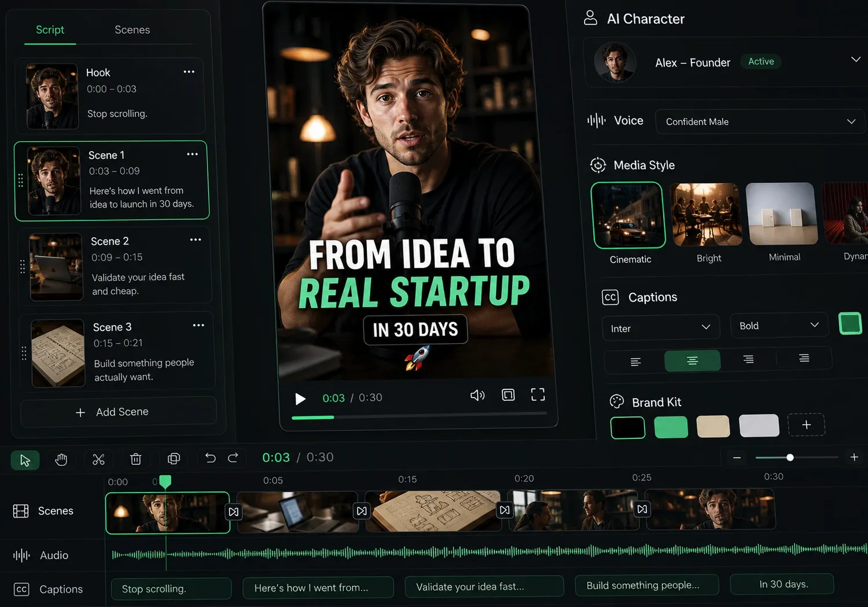Click the Active status badge

click(x=761, y=61)
